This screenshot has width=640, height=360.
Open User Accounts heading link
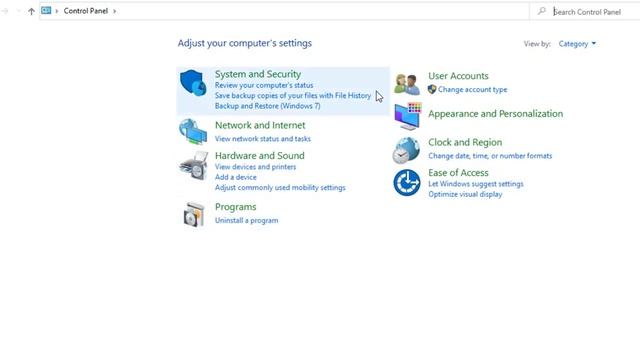pyautogui.click(x=458, y=76)
